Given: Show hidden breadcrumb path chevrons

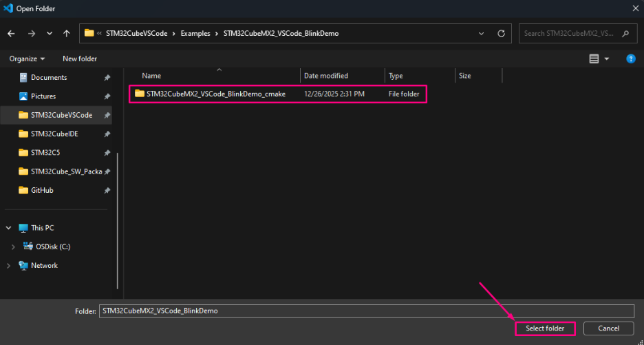Looking at the screenshot, I should click(99, 34).
